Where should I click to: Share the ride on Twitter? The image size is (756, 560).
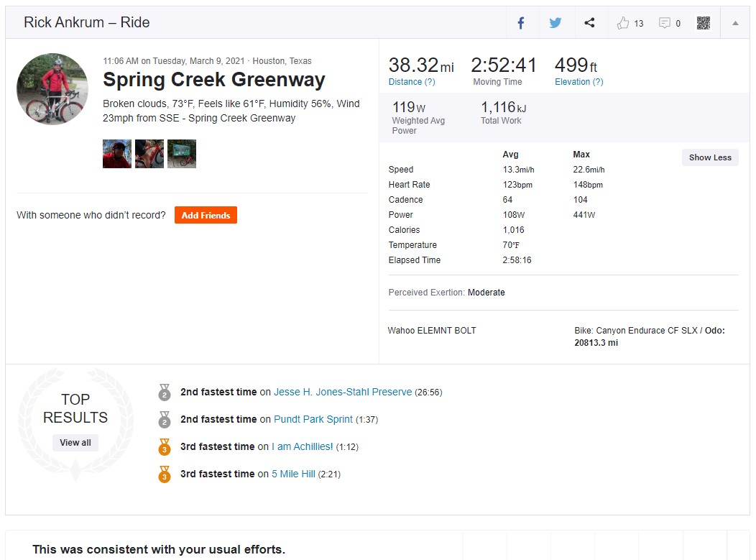[x=556, y=23]
